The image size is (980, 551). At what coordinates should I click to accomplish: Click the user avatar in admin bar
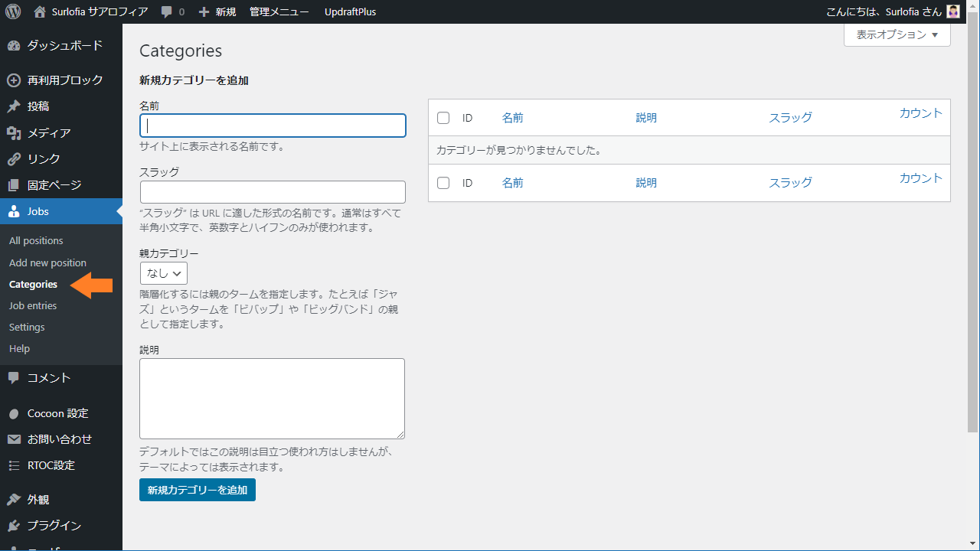[x=952, y=11]
